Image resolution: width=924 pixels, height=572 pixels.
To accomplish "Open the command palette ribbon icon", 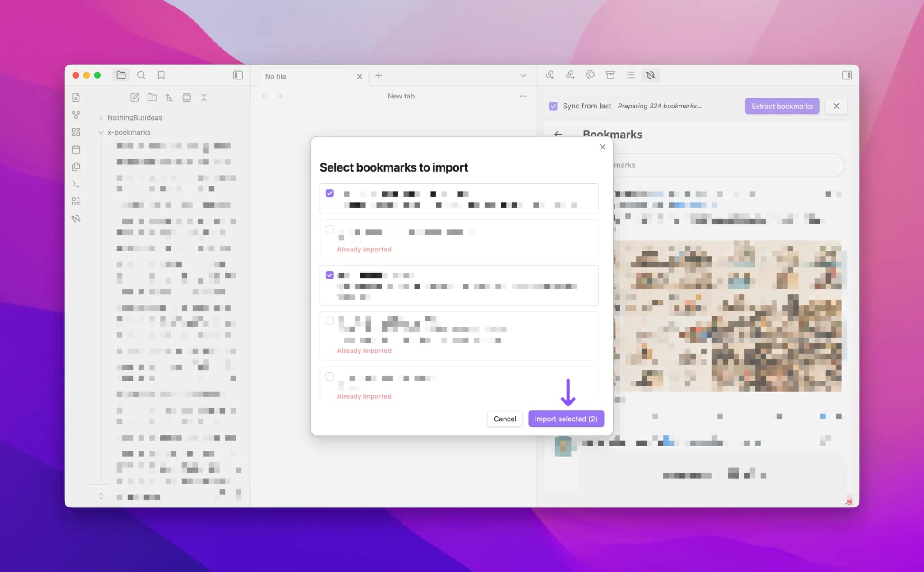I will coord(76,184).
